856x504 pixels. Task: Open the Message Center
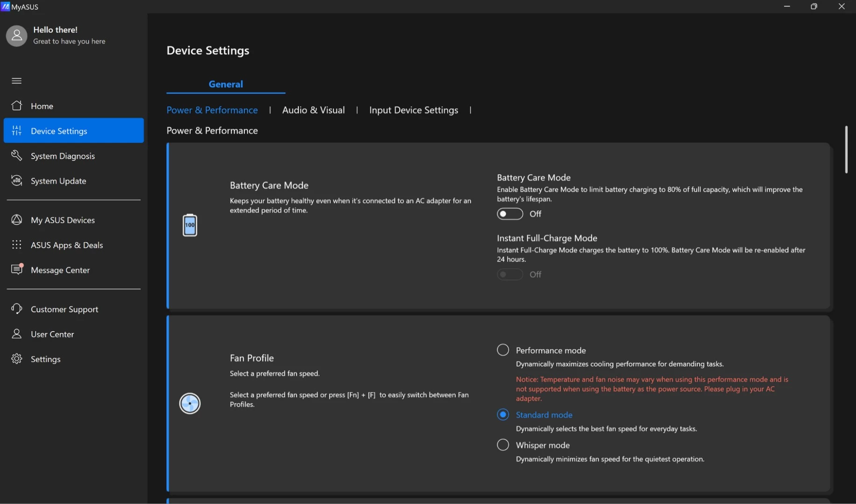[x=60, y=270]
